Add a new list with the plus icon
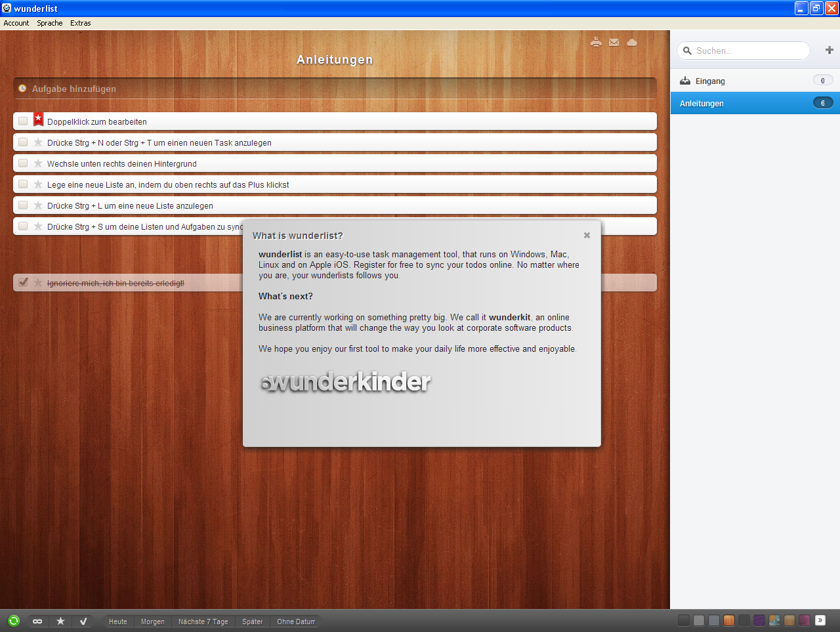This screenshot has width=840, height=632. 829,50
